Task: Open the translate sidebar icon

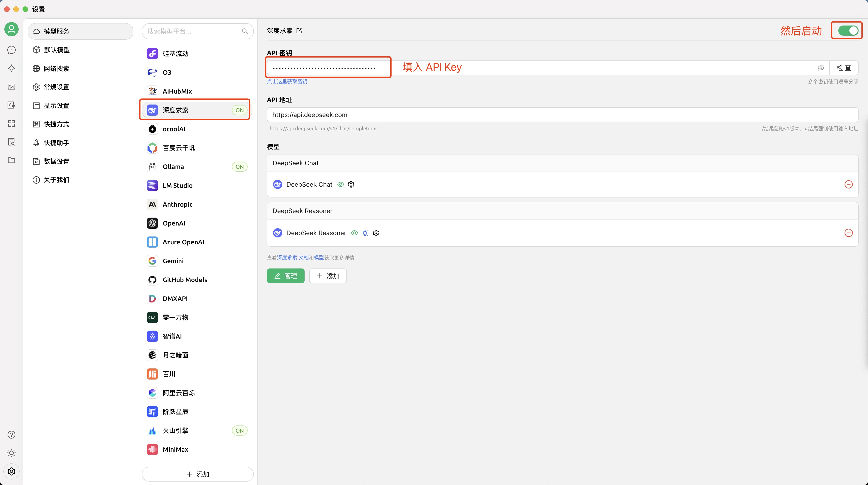Action: (11, 105)
